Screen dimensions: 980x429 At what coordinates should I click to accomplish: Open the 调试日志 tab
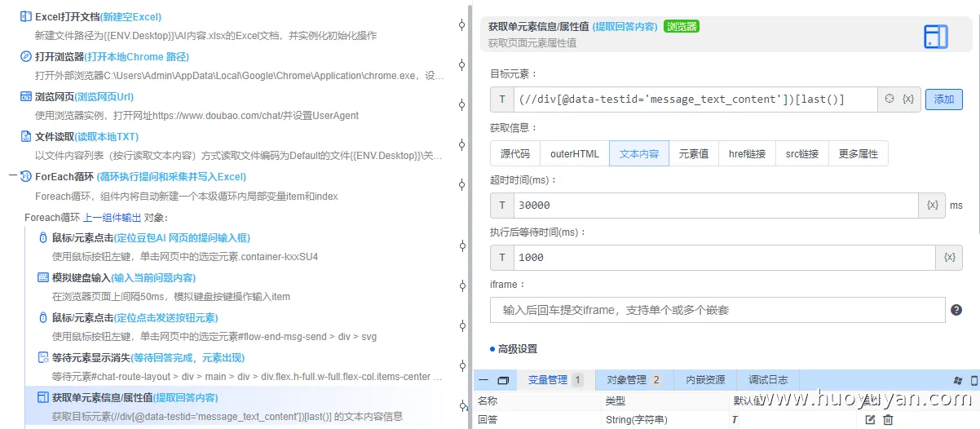tap(768, 380)
